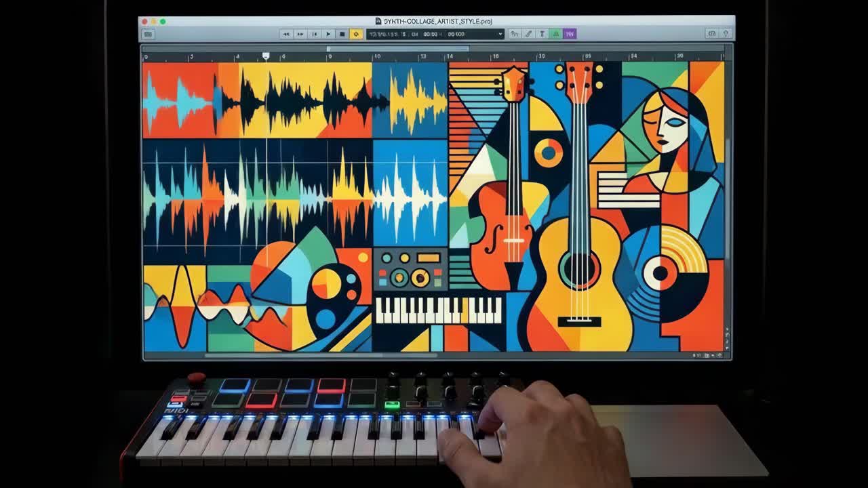
Task: Click ruler mark labeled 10
Action: tap(377, 57)
